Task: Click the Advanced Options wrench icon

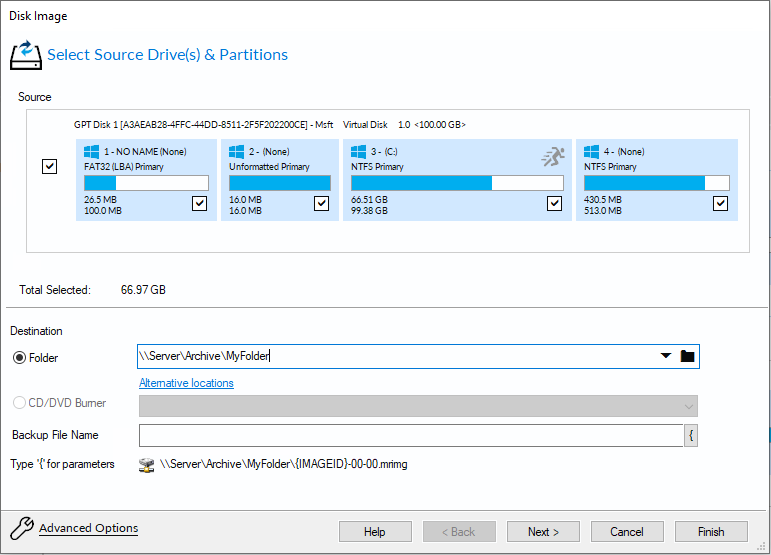Action: (20, 529)
